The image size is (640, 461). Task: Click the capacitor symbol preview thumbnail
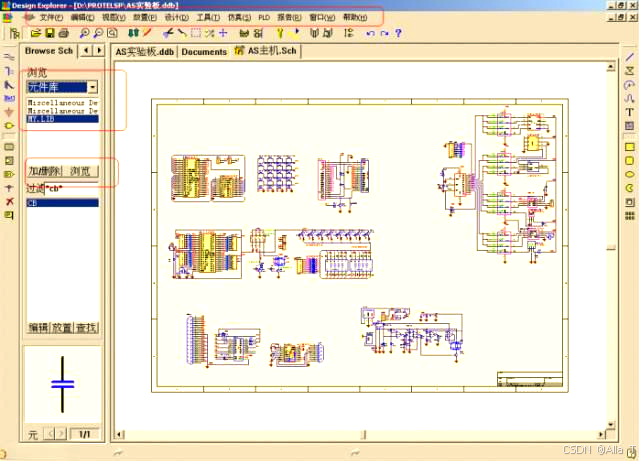(x=62, y=384)
